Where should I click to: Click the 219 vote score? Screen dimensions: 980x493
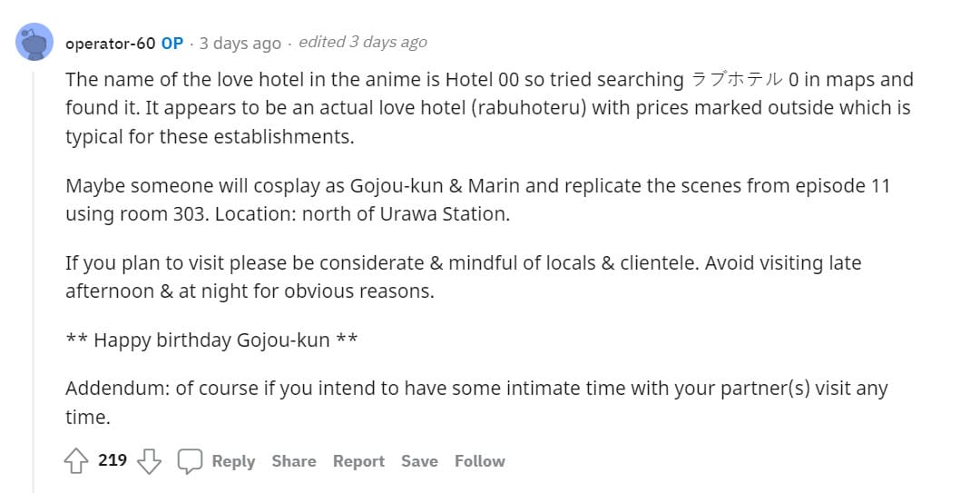[113, 460]
